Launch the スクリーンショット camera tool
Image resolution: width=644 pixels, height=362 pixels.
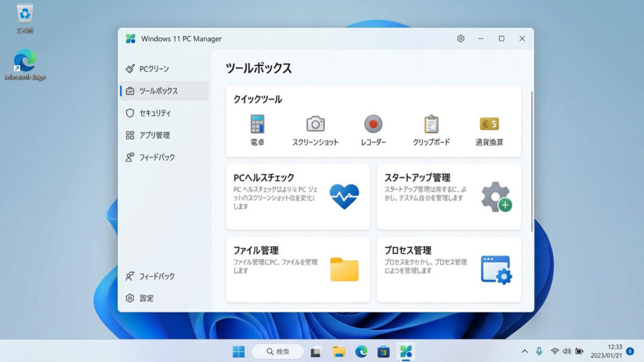315,130
